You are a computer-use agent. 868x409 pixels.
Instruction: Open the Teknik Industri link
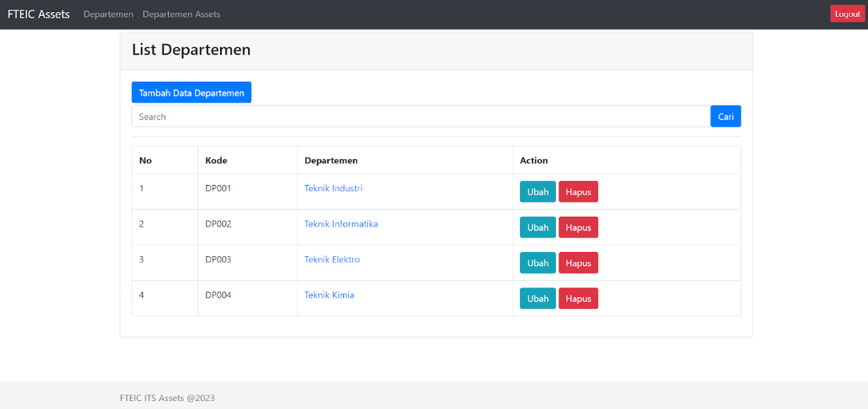pyautogui.click(x=334, y=188)
